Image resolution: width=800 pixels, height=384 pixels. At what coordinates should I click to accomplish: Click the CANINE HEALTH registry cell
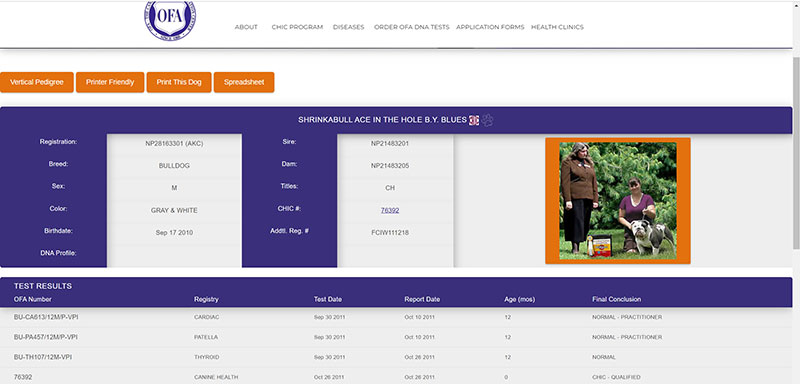(216, 377)
